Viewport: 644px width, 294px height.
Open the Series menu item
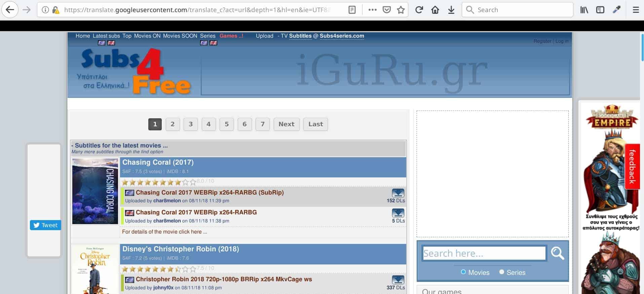click(208, 36)
